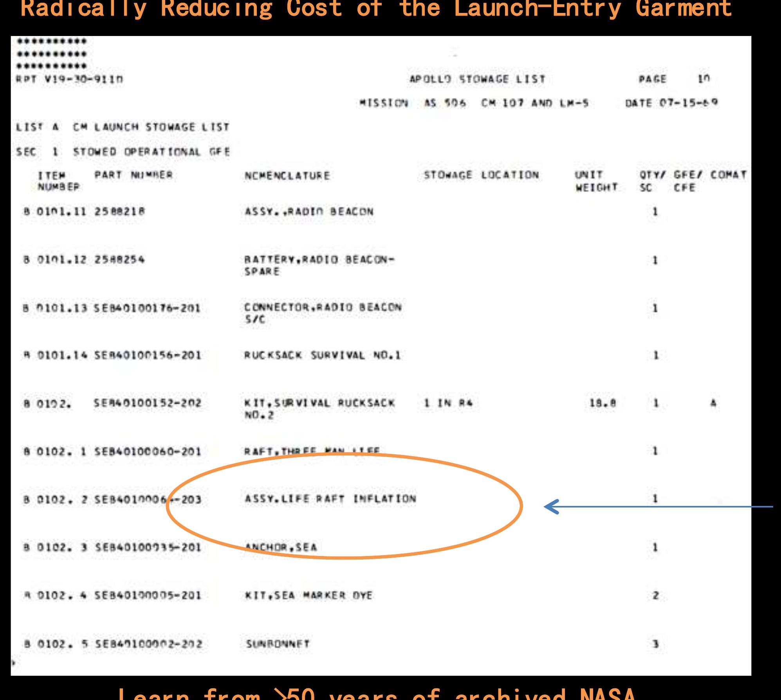Click the 'UNIT WEIGHT' column header
Image resolution: width=781 pixels, height=700 pixels.
[x=595, y=181]
